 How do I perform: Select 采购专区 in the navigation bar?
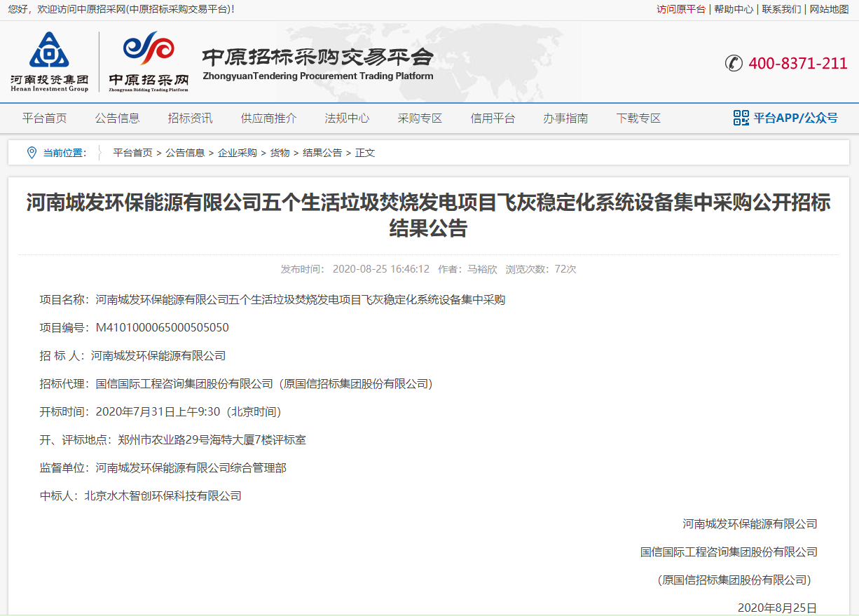pyautogui.click(x=420, y=118)
